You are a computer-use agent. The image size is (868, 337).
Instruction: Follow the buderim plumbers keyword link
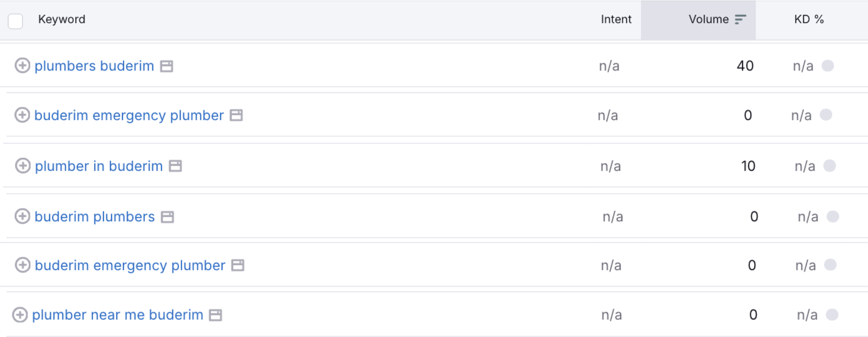click(x=95, y=216)
